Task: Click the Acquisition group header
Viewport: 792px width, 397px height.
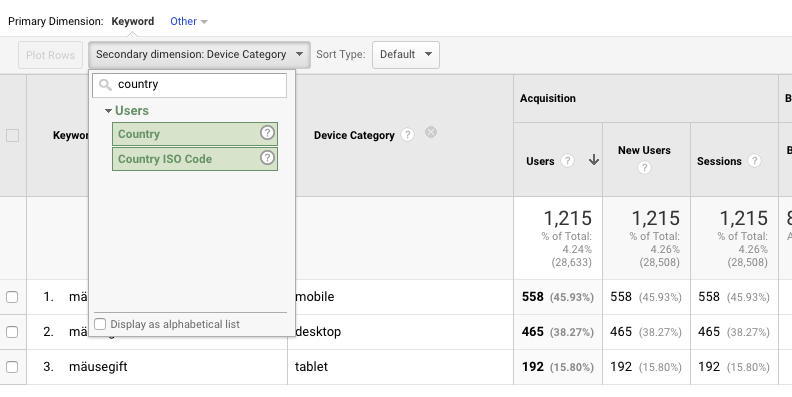Action: pos(548,98)
